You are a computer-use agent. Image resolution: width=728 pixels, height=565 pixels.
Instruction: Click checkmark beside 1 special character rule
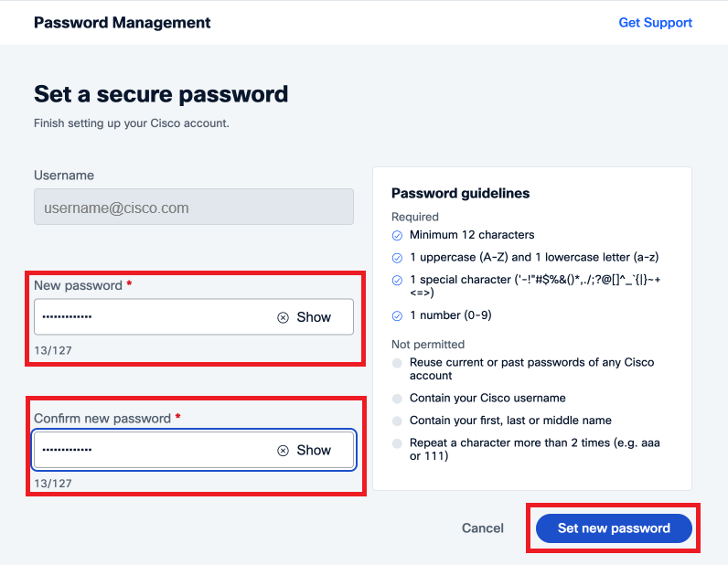pos(397,280)
